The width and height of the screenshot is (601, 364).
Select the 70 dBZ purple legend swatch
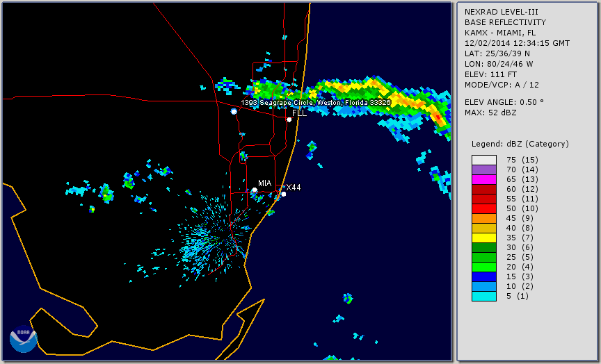coord(484,169)
